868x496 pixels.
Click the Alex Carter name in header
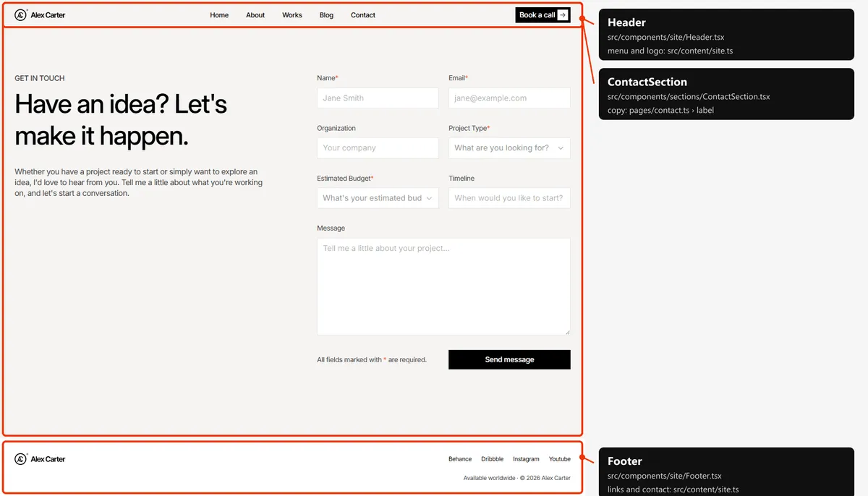48,15
